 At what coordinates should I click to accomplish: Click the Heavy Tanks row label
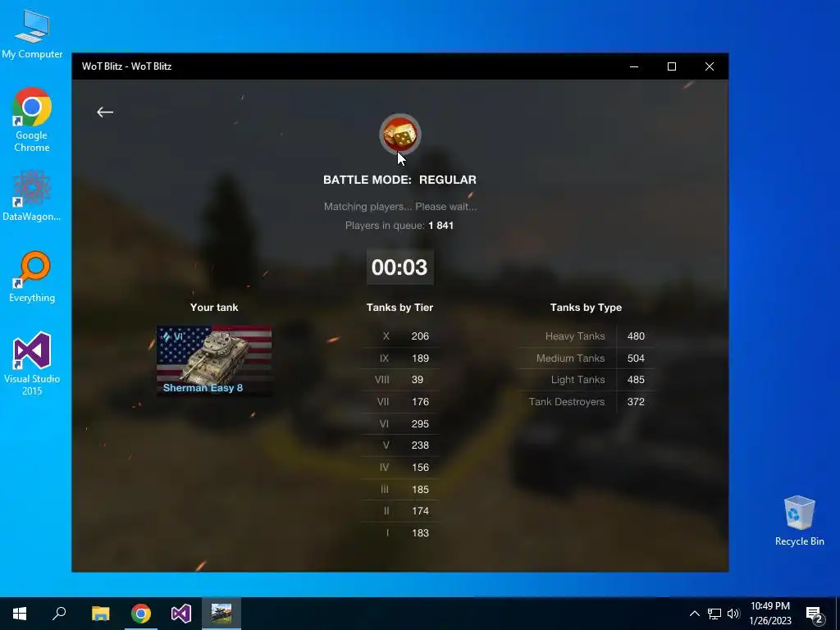pos(575,336)
